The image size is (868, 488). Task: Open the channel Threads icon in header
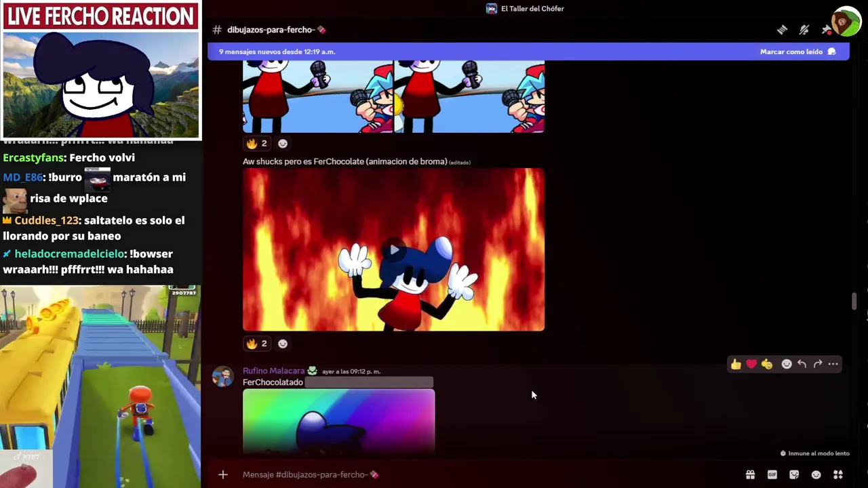click(782, 30)
